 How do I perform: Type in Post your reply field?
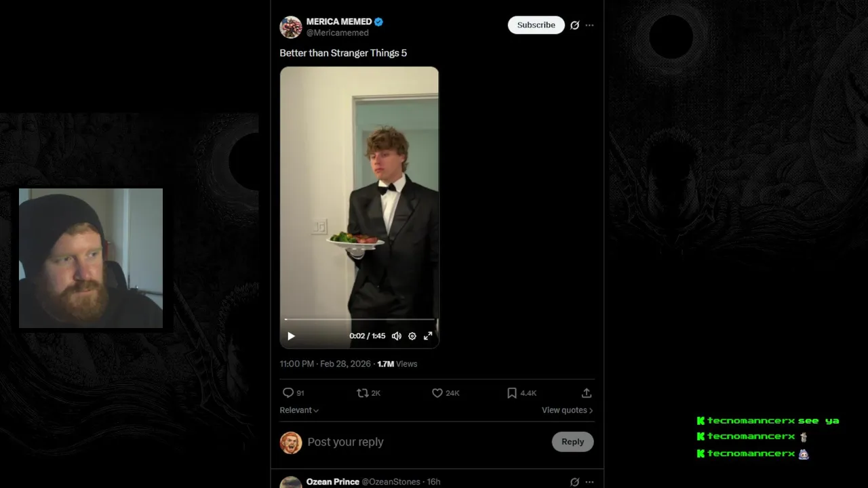click(407, 442)
